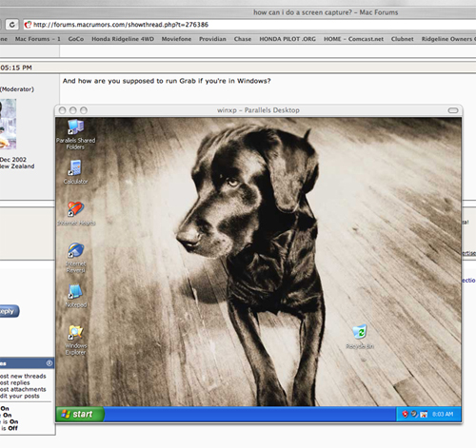Open the Providian bookmark
Image resolution: width=476 pixels, height=448 pixels.
pos(212,39)
